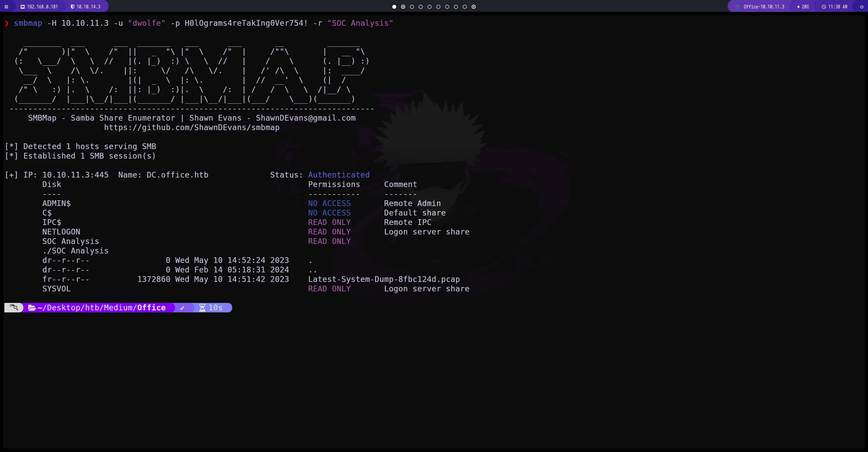Click the Office-10.10.11.3 target label
This screenshot has width=868, height=452.
tap(764, 7)
